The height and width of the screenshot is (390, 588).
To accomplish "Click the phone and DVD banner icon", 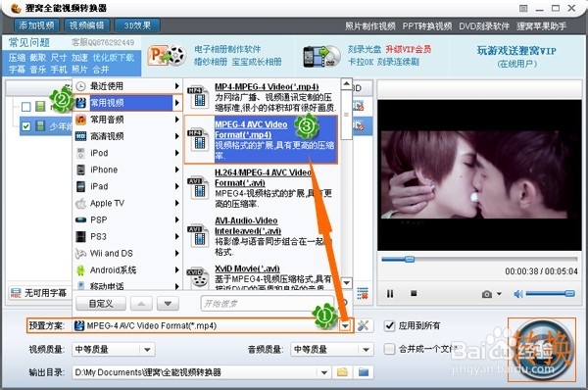I will click(x=321, y=56).
